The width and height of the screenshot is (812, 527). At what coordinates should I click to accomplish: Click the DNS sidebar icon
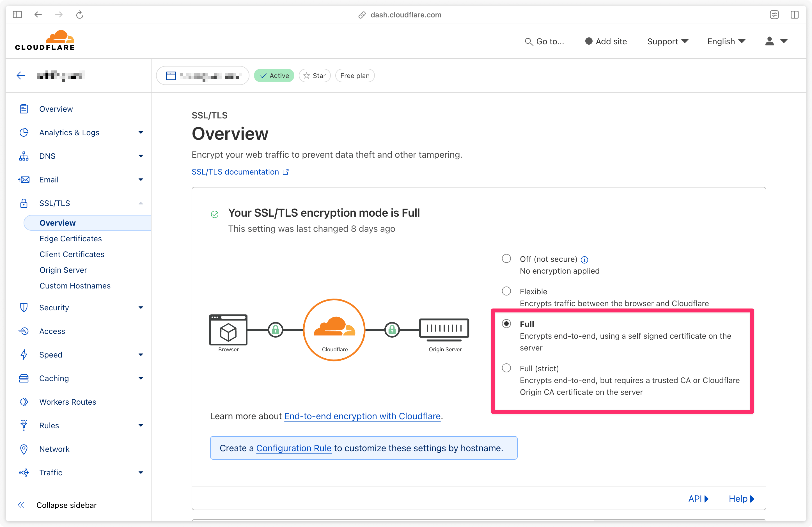click(24, 156)
